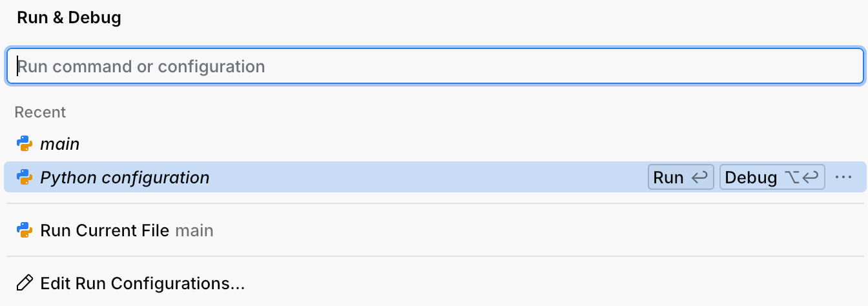Image resolution: width=868 pixels, height=306 pixels.
Task: Focus the Run command or configuration field
Action: point(434,66)
